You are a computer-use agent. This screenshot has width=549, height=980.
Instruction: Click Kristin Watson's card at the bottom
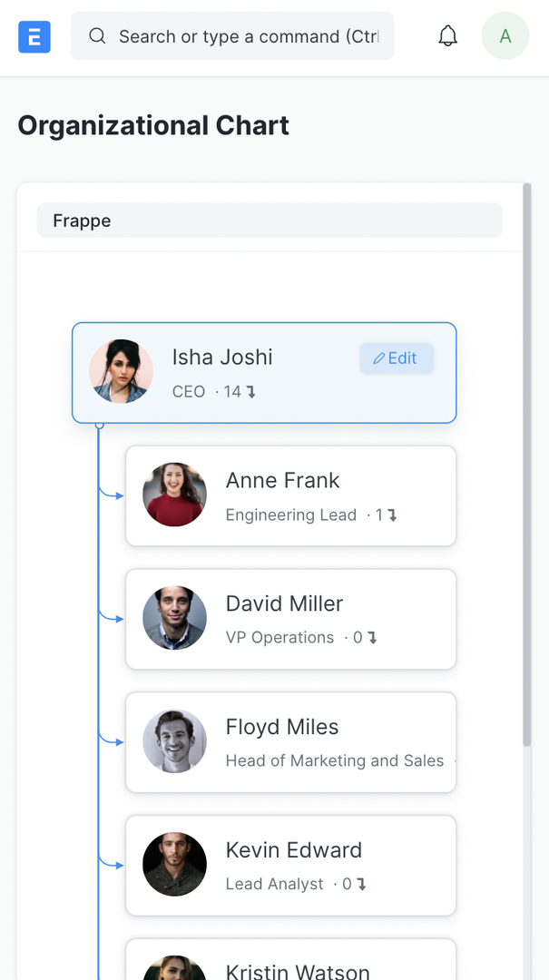click(290, 962)
